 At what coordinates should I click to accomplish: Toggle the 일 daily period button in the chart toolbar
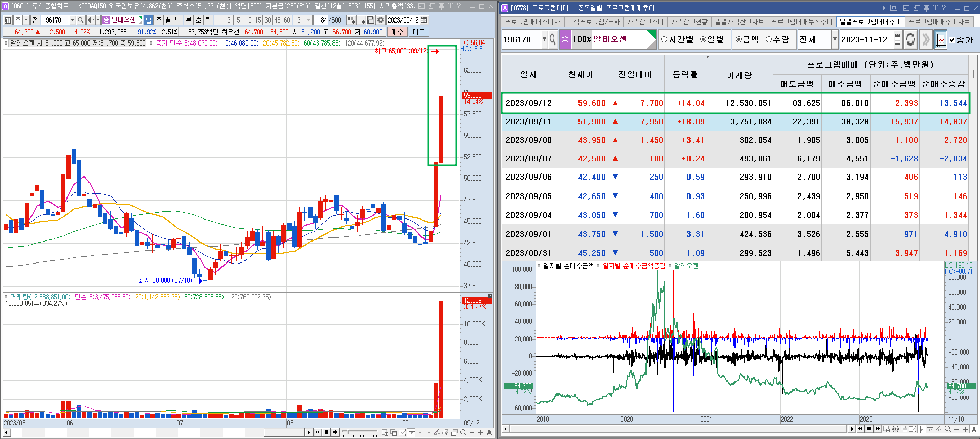[149, 20]
